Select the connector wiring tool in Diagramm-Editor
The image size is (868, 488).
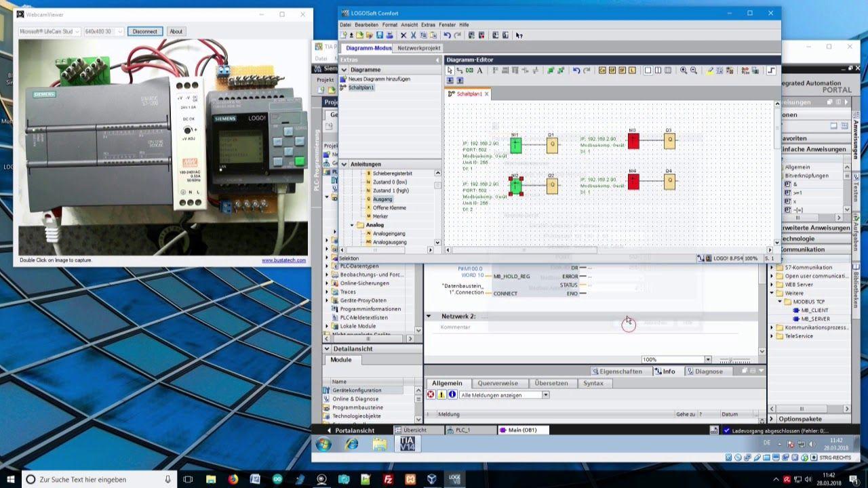460,70
